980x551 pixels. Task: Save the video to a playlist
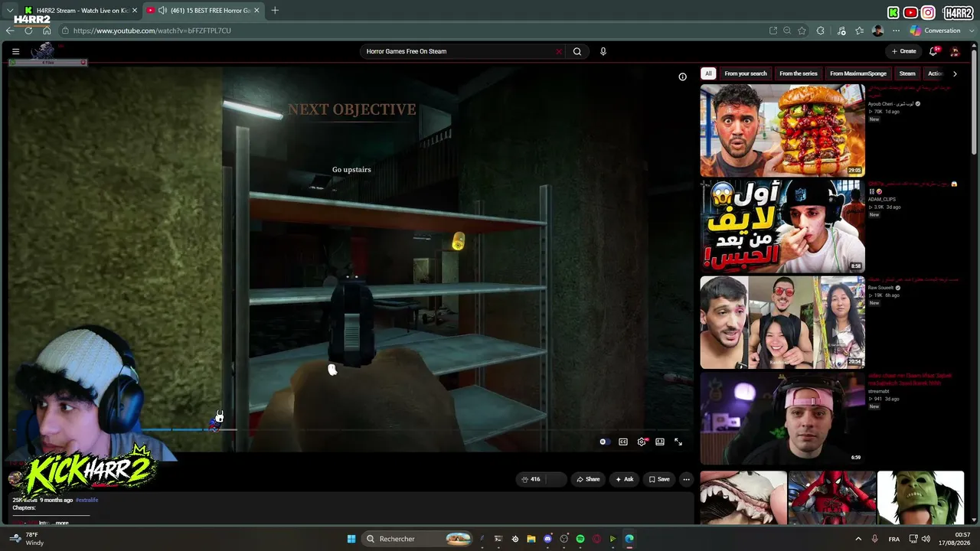659,479
